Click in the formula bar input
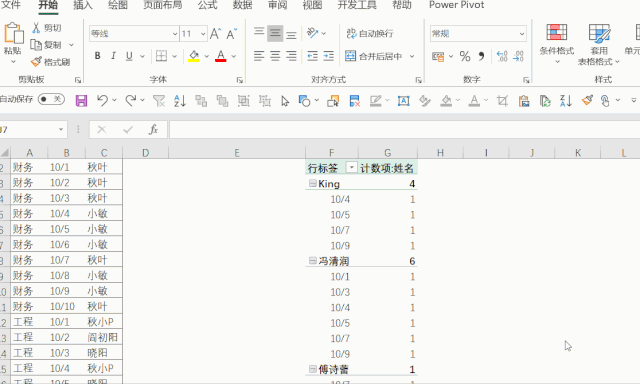 (404, 130)
